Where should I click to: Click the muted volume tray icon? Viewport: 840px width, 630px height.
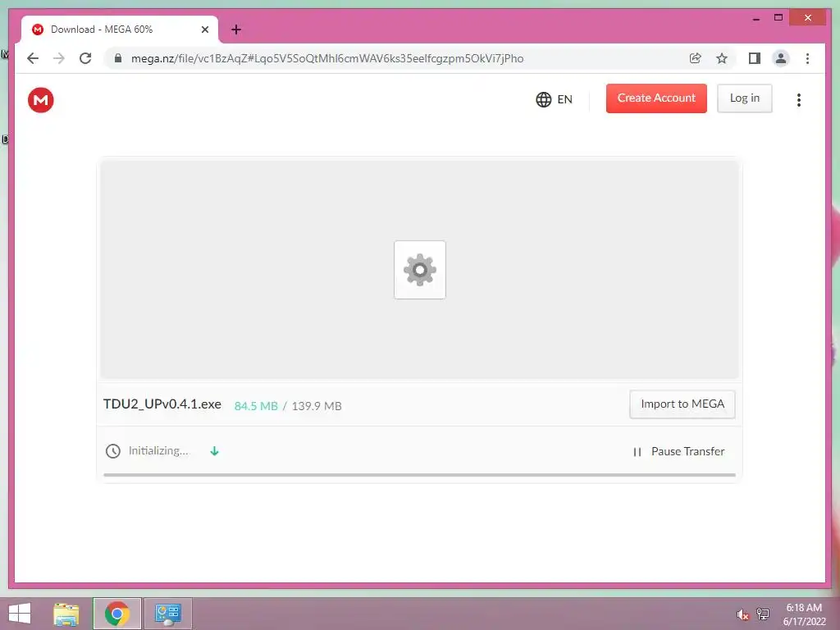(742, 614)
